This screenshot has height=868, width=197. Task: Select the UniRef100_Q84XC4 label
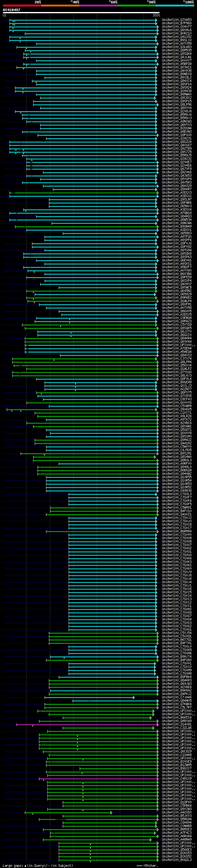177,81
